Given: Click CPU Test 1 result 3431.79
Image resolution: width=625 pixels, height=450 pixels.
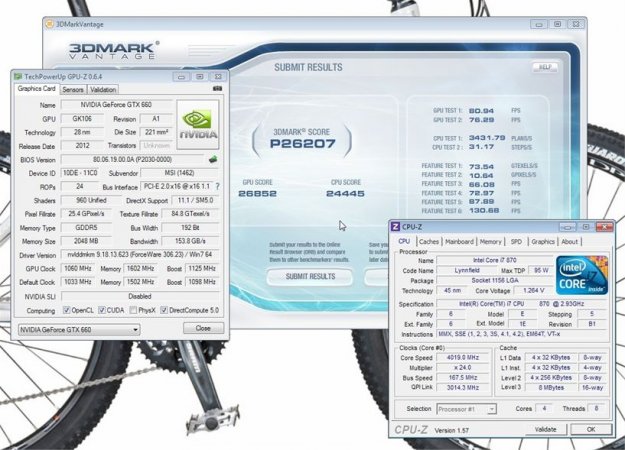Looking at the screenshot, I should [x=487, y=138].
